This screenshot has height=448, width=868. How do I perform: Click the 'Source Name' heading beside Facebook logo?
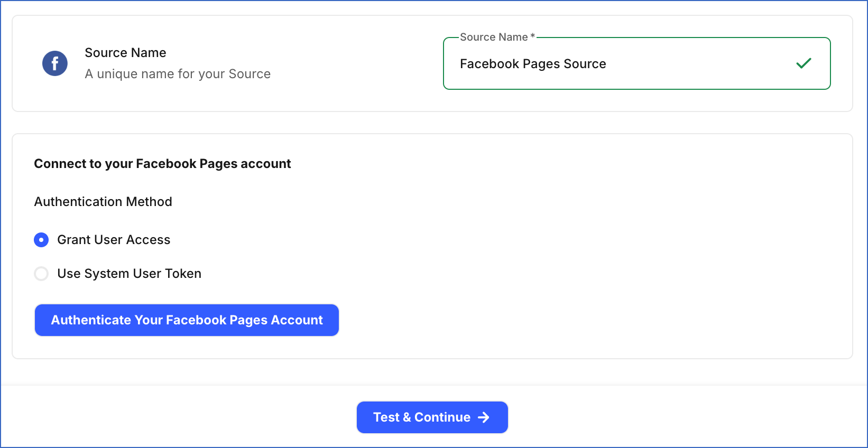click(125, 53)
